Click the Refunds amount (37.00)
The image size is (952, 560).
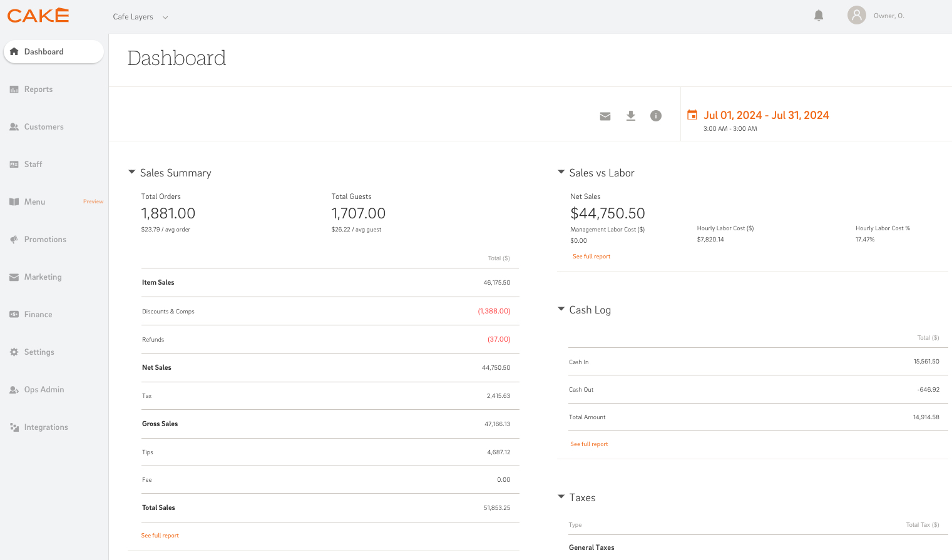(x=499, y=339)
